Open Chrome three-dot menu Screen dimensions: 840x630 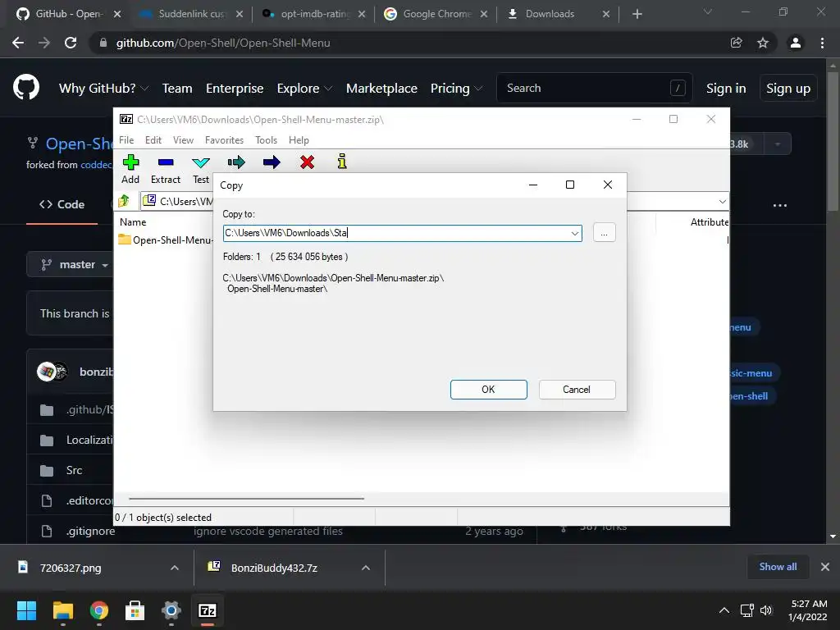[822, 43]
